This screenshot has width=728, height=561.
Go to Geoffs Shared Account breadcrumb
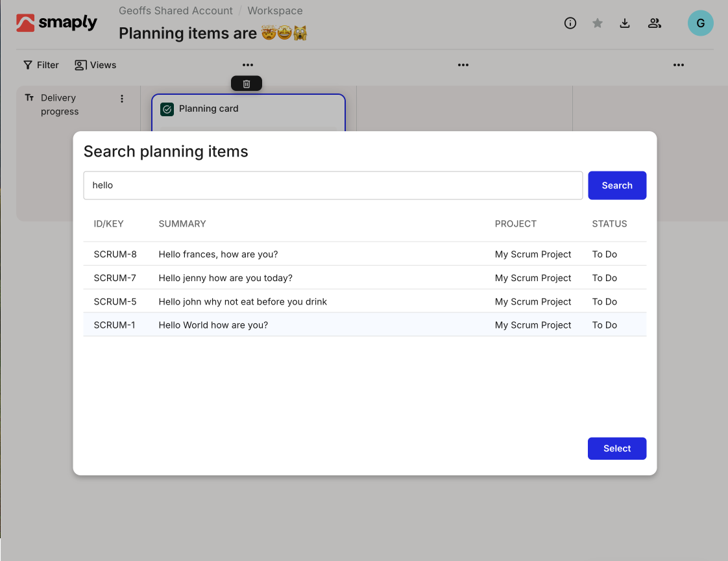[176, 11]
